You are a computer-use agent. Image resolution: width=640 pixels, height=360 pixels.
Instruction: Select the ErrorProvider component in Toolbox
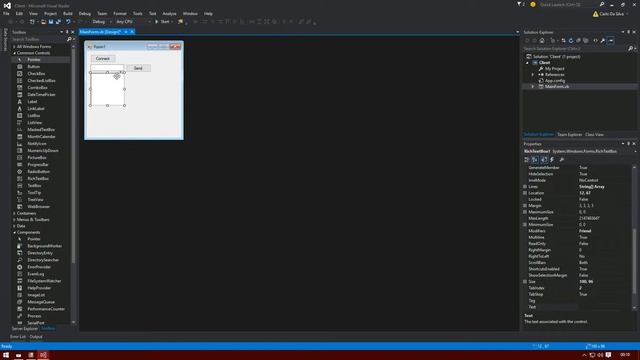tap(39, 267)
